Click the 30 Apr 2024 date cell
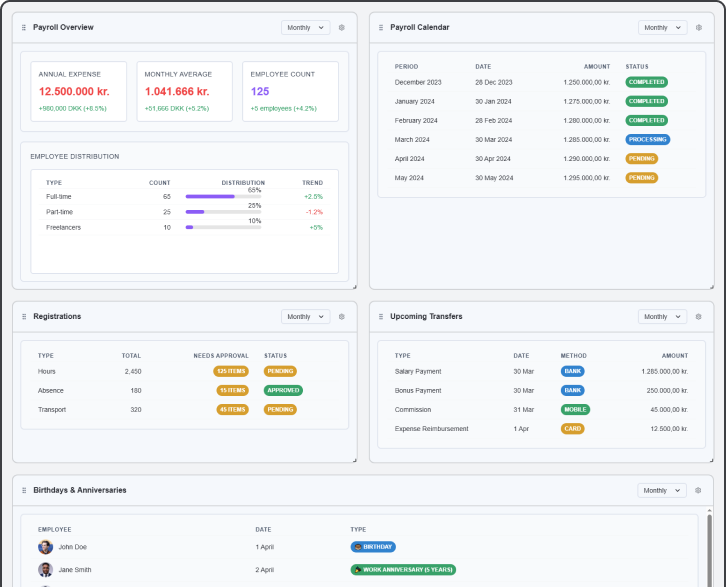This screenshot has width=726, height=587. 493,159
